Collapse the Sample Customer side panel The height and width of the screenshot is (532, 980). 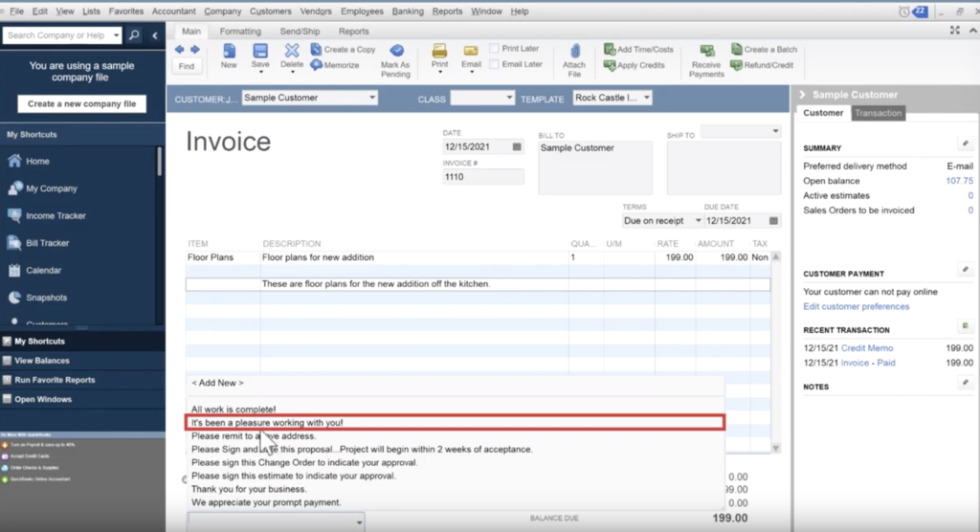point(803,95)
